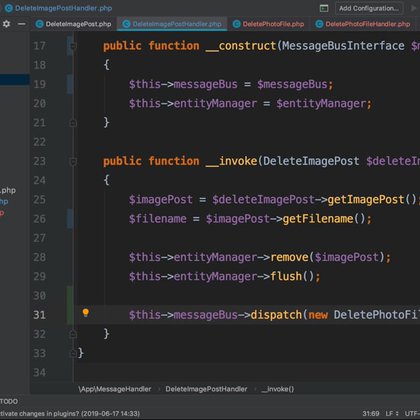Open the UTF file encoding selector

pos(412,414)
